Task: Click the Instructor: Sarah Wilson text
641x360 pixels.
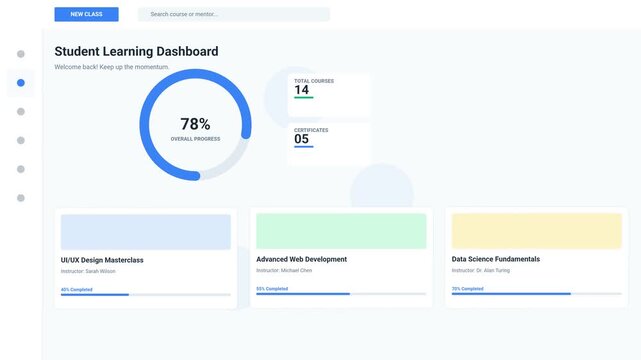Action: click(88, 271)
